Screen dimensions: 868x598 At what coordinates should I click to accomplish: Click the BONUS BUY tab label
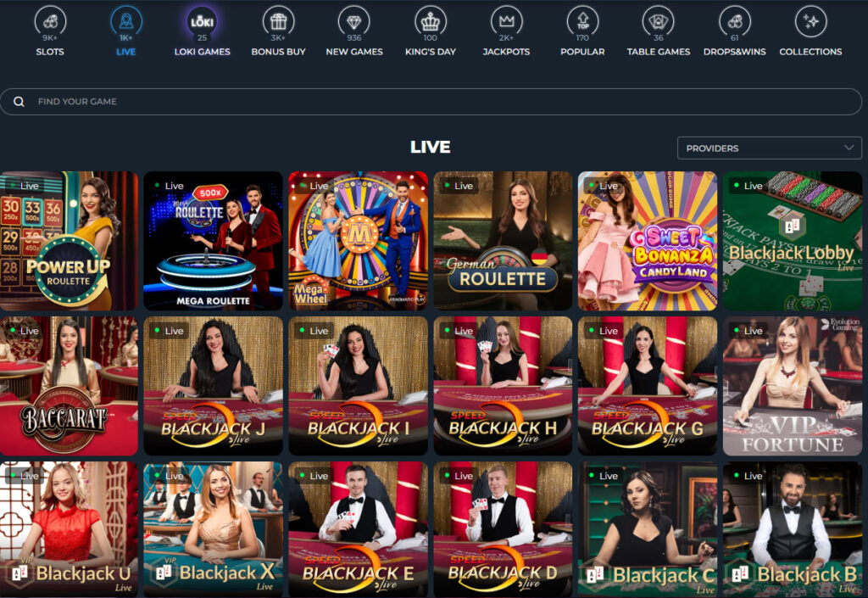[278, 52]
